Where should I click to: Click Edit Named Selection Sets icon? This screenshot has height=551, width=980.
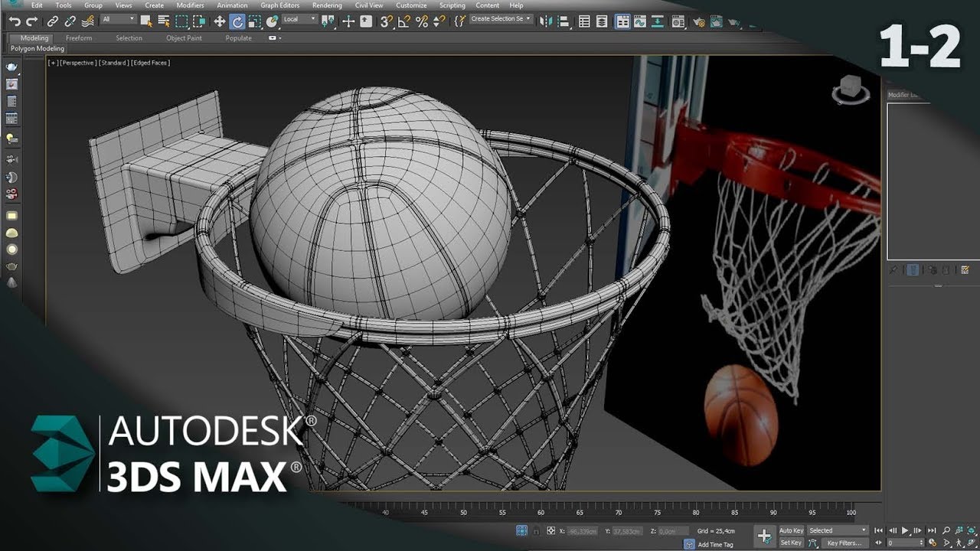click(459, 21)
